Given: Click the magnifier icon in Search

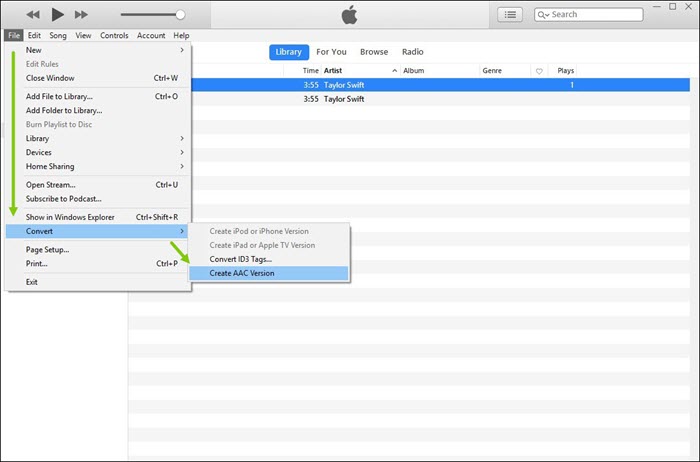Looking at the screenshot, I should pyautogui.click(x=543, y=15).
